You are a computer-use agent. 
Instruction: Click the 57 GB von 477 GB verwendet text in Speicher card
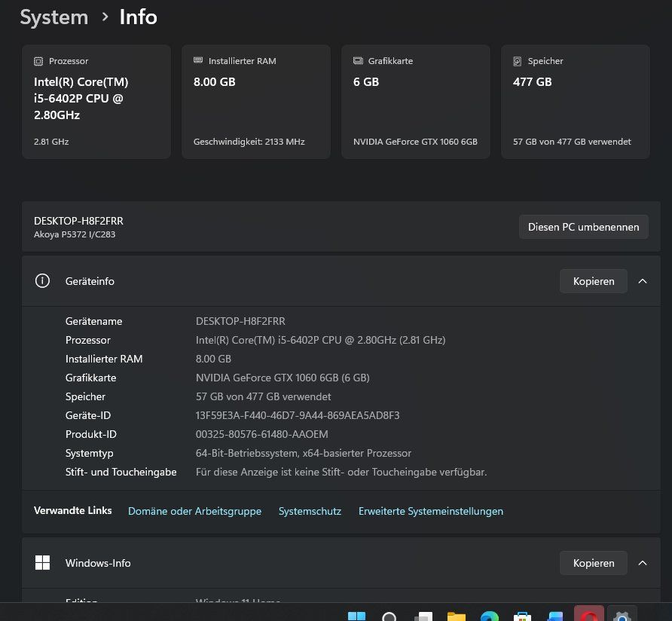click(x=572, y=142)
